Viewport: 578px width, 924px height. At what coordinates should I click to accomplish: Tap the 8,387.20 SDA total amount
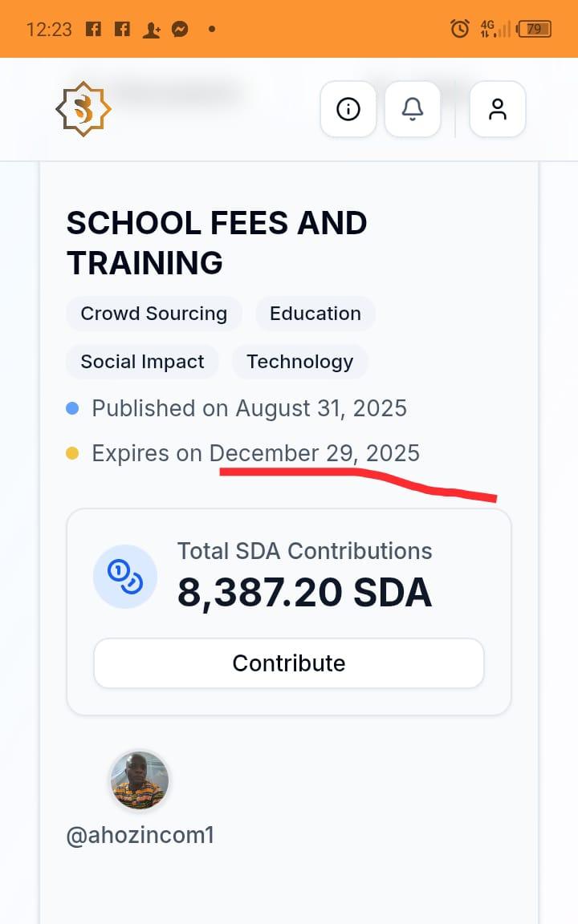[x=304, y=592]
